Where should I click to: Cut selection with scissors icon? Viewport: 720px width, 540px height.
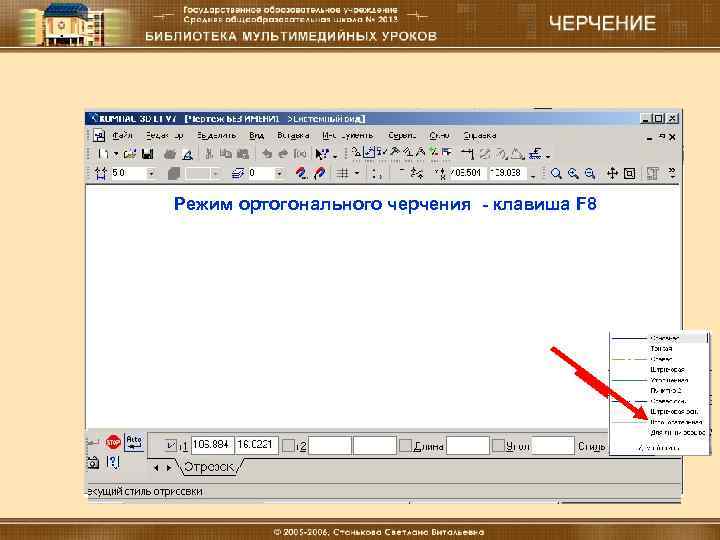(x=209, y=154)
